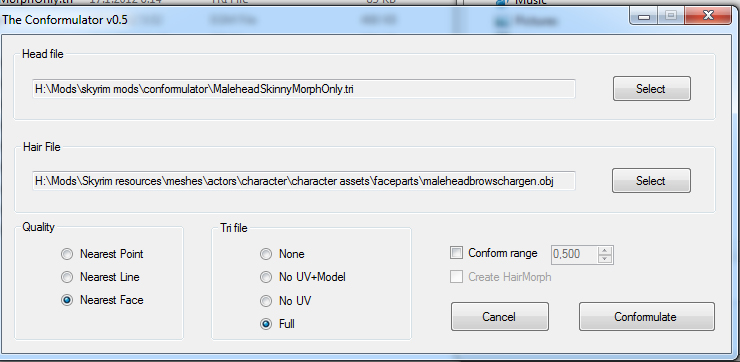Start processing with Conformulate button
Viewport: 740px width, 362px height.
[x=647, y=317]
